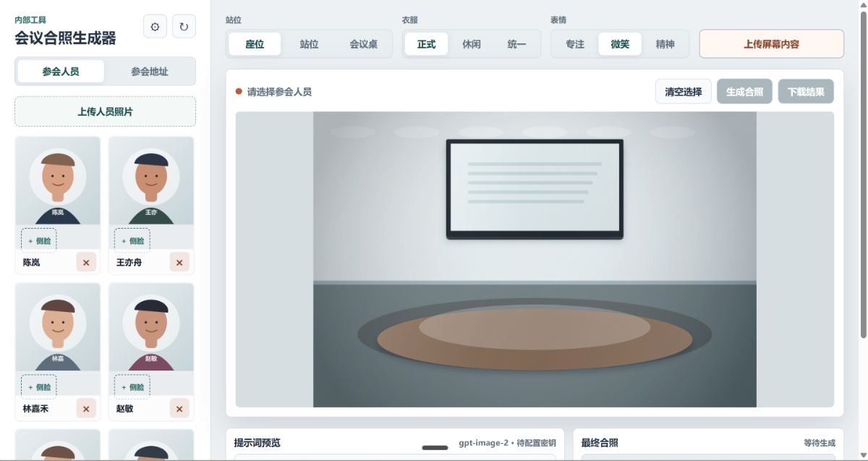The width and height of the screenshot is (868, 461).
Task: Click the 林嘉禾 name label
Action: point(35,409)
